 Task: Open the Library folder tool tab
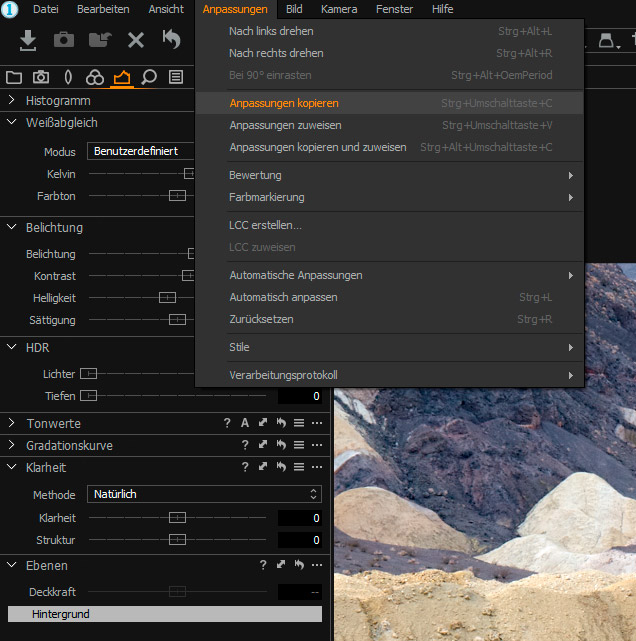point(14,77)
